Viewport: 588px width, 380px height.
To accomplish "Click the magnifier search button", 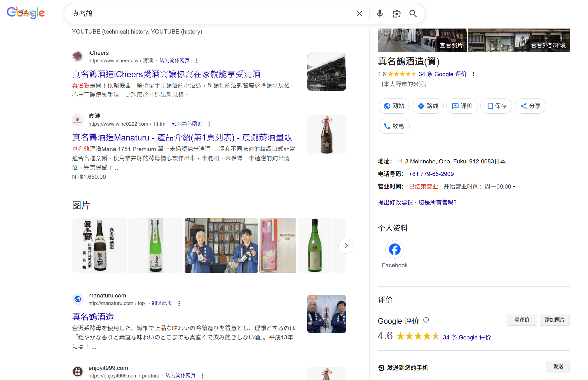I will coord(413,13).
